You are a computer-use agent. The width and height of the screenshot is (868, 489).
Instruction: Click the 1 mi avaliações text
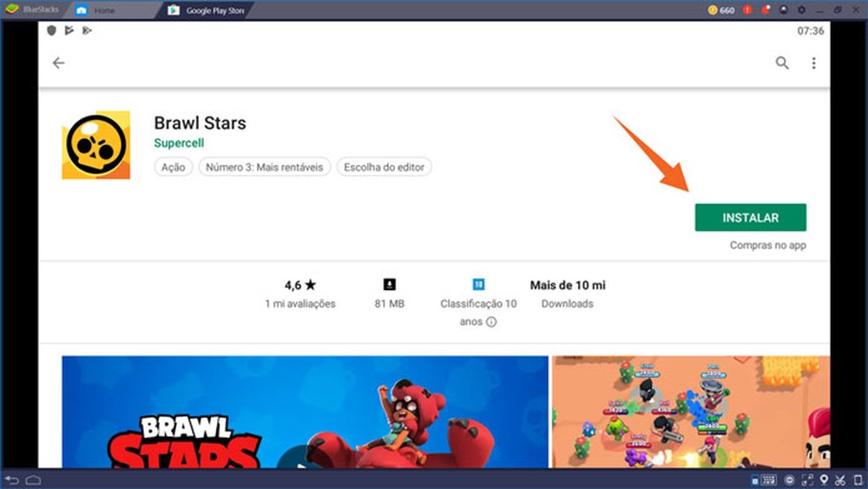pyautogui.click(x=300, y=303)
